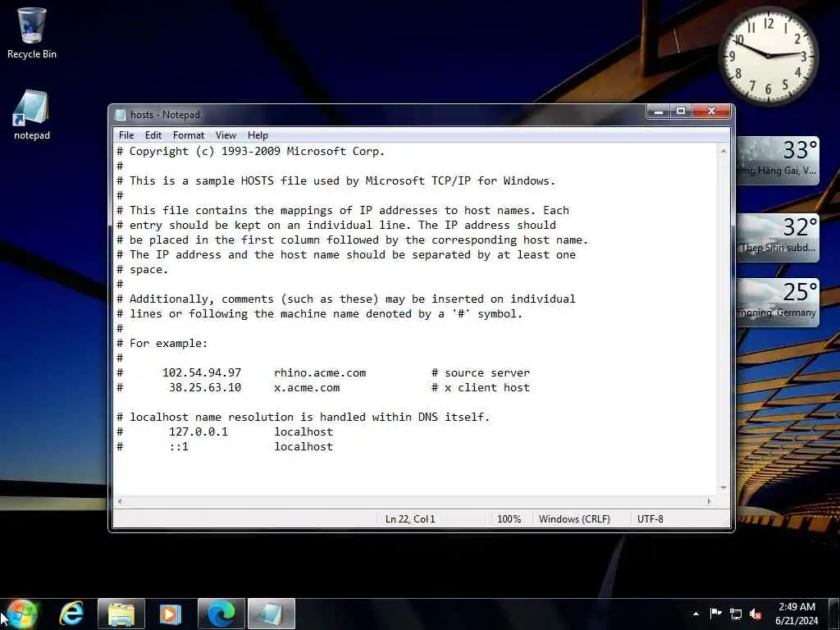
Task: Click the '# For example:' line
Action: pos(162,344)
